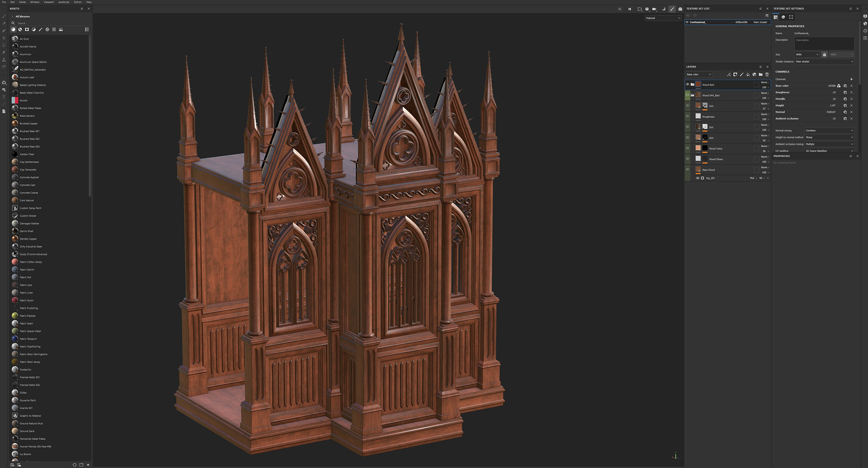The width and height of the screenshot is (868, 468).
Task: Expand the All libraries tree
Action: 12,16
